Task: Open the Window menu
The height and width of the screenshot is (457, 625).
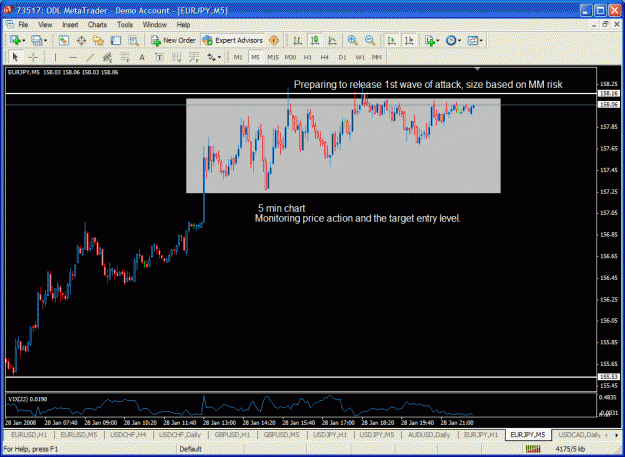Action: [x=155, y=25]
